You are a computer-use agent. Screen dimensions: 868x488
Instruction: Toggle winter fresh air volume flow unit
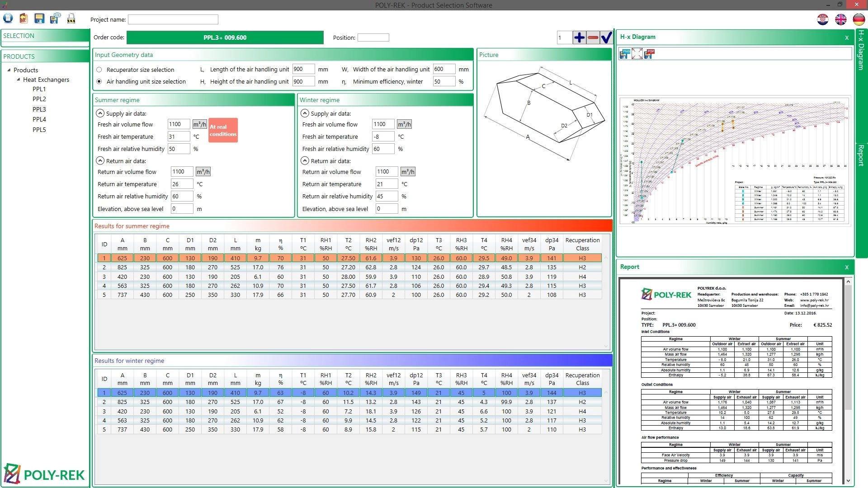point(404,124)
